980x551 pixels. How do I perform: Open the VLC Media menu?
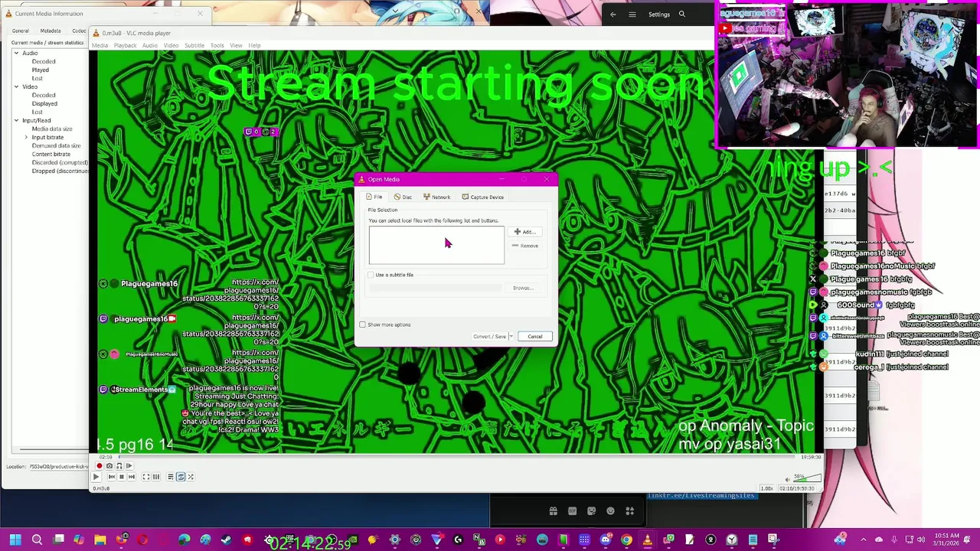point(100,45)
